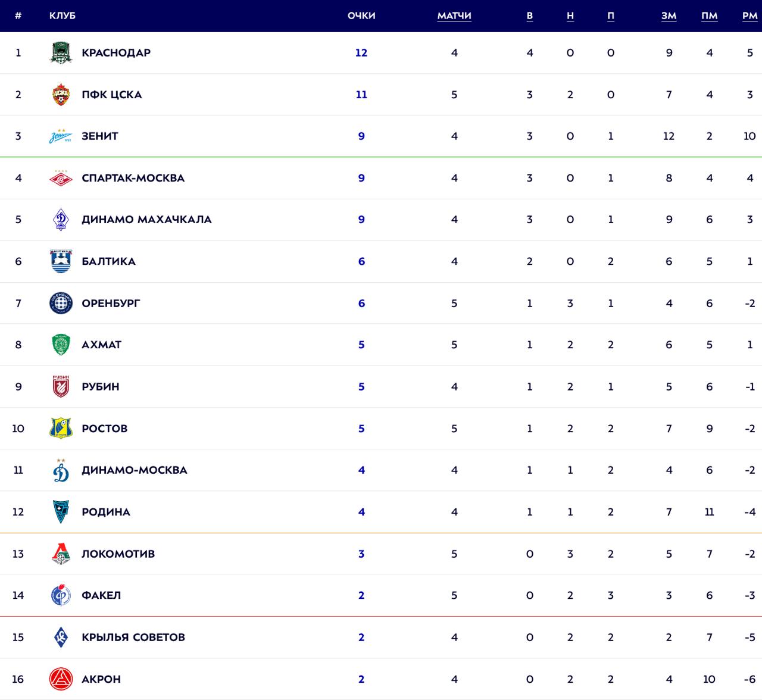Sort by goals scored header ЗМ
Image resolution: width=762 pixels, height=700 pixels.
pyautogui.click(x=669, y=15)
